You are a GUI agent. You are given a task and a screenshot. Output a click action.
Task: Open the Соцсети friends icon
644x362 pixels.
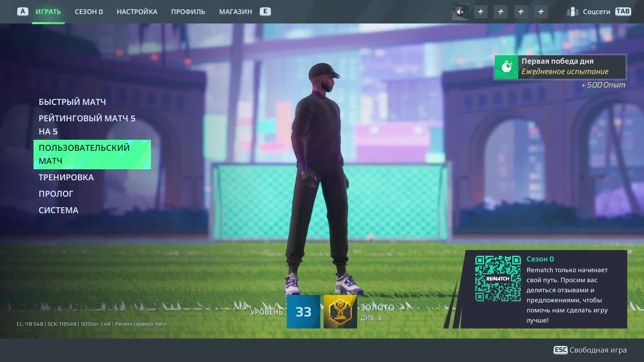coord(573,12)
